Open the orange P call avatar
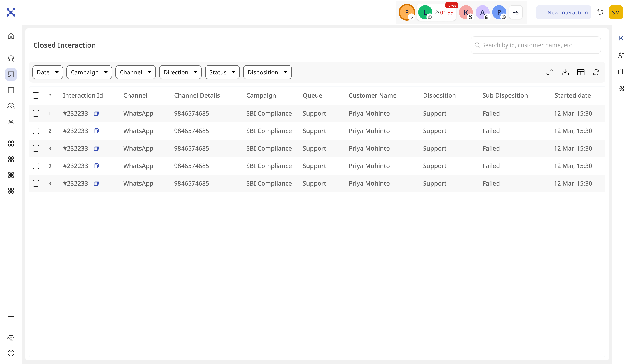The image size is (630, 364). click(407, 12)
